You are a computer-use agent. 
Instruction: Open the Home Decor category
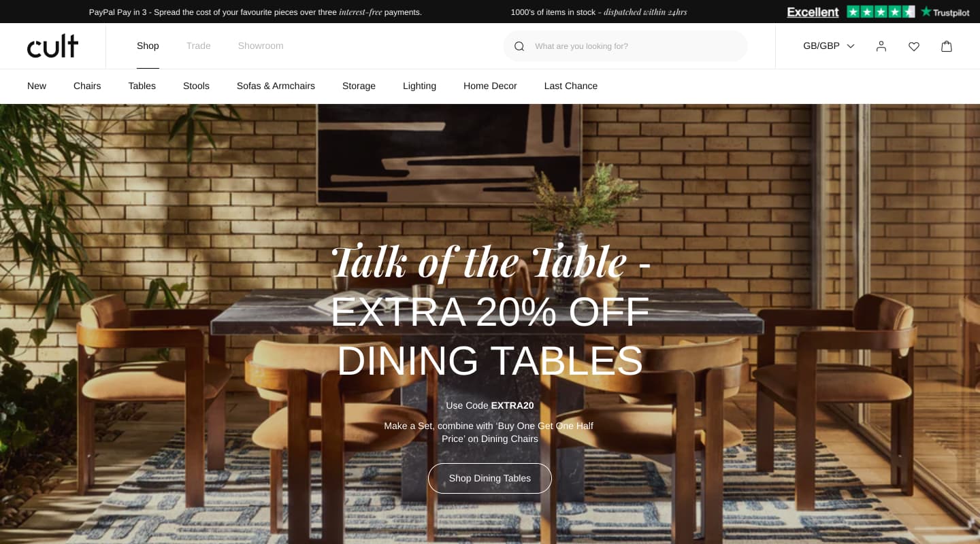tap(490, 86)
